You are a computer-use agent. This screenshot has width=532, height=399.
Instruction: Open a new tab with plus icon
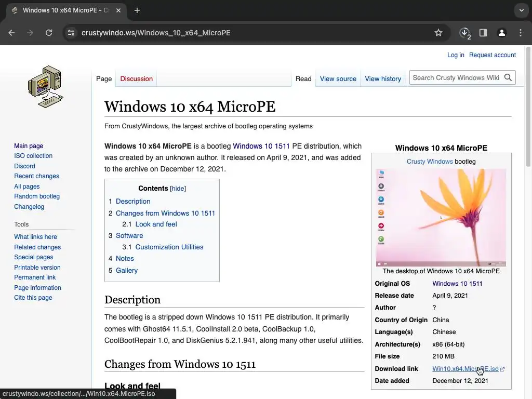tap(137, 10)
